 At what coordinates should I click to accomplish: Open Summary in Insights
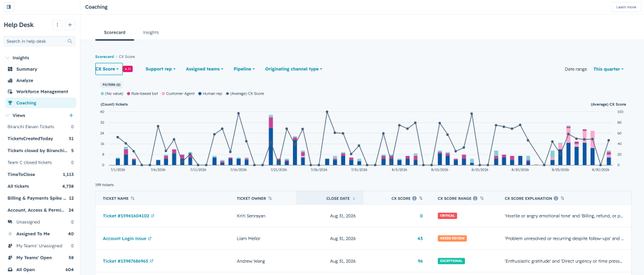point(26,70)
